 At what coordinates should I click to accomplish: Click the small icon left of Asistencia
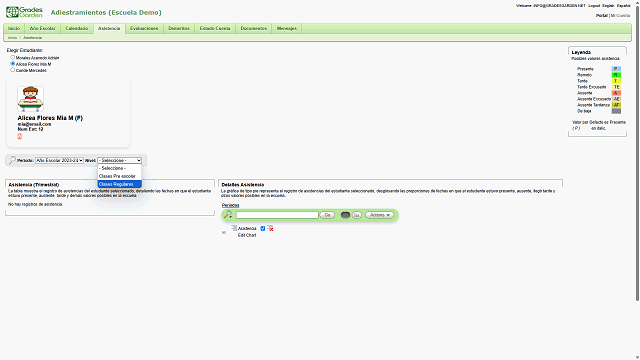coord(234,228)
